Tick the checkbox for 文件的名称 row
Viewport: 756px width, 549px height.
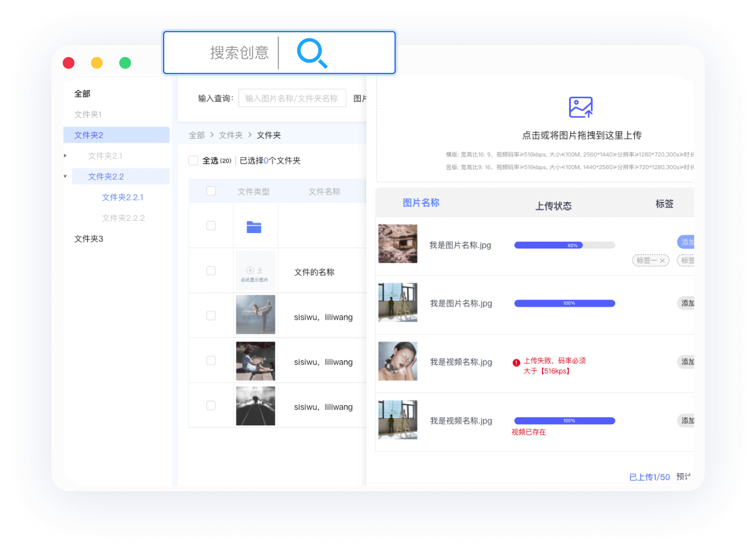(211, 271)
